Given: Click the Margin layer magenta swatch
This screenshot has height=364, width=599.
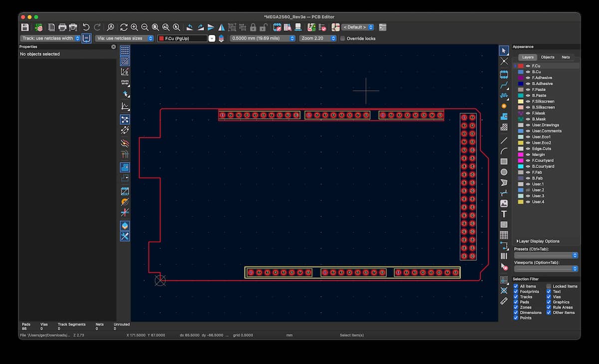Looking at the screenshot, I should pyautogui.click(x=521, y=155).
